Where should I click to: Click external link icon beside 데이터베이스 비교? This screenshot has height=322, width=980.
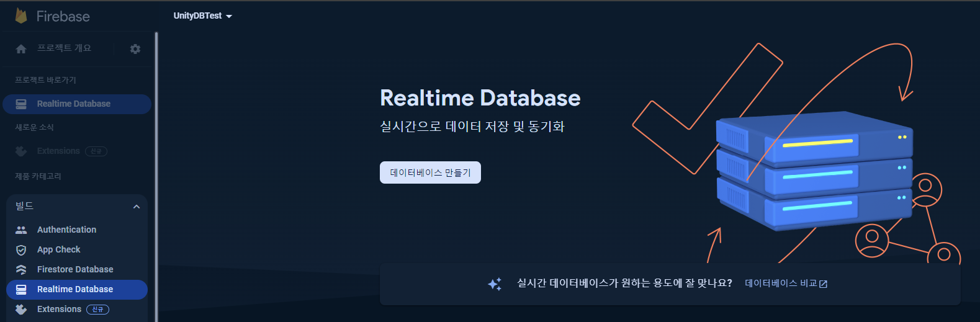(x=824, y=284)
